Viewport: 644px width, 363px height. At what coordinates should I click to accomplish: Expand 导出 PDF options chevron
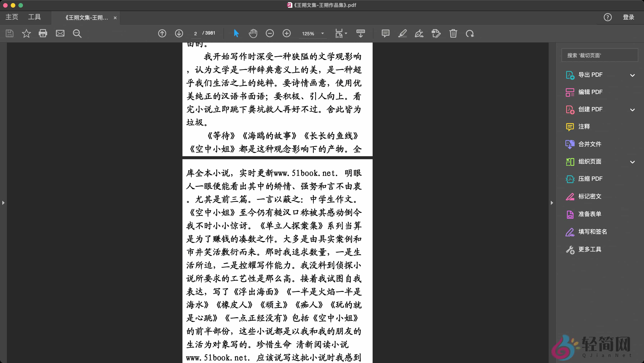(x=633, y=75)
